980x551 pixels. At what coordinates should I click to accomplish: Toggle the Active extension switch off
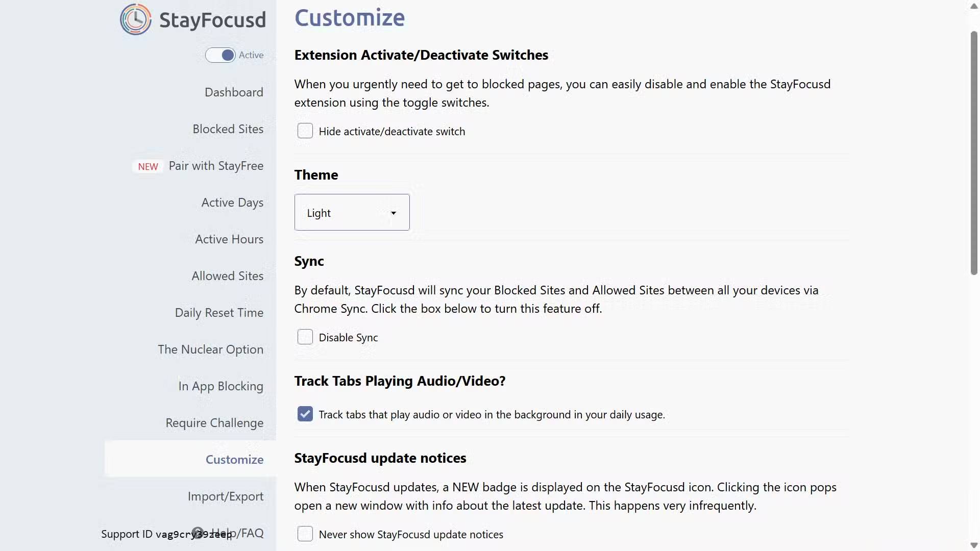coord(220,55)
